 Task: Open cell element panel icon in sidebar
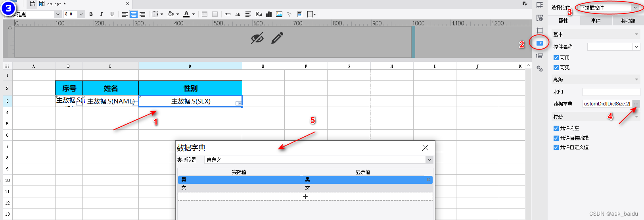coord(540,5)
